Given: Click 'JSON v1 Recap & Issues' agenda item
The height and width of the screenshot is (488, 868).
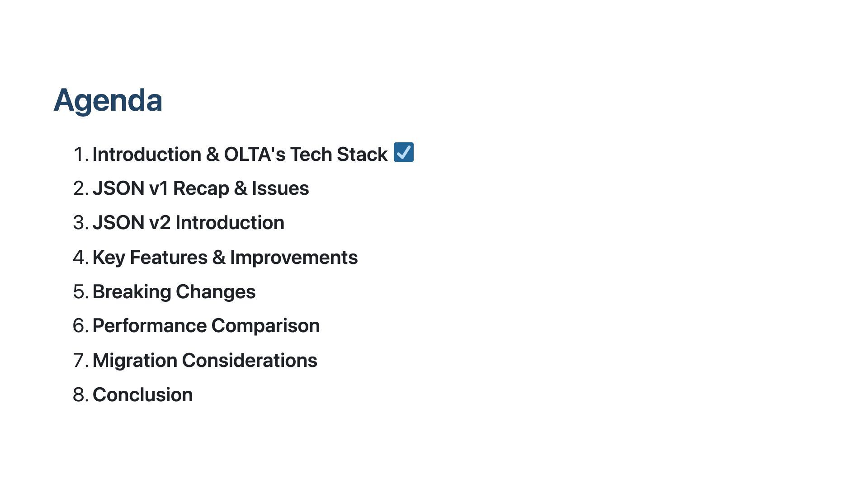Looking at the screenshot, I should [x=201, y=188].
